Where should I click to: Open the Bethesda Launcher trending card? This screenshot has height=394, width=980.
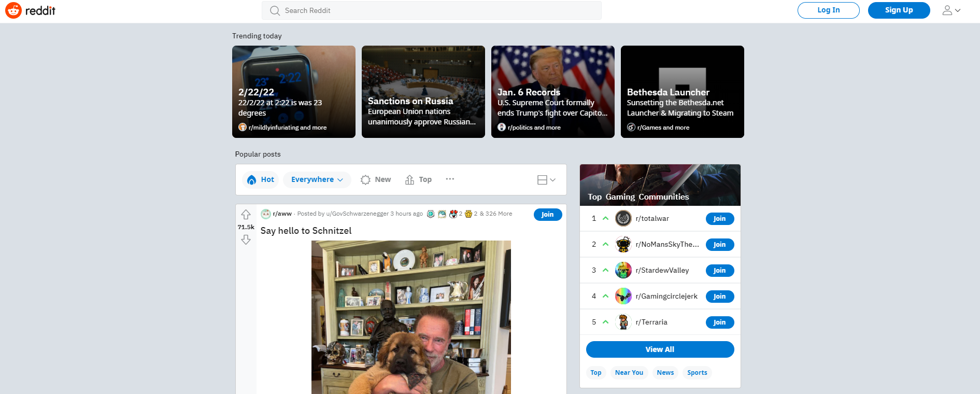coord(683,92)
